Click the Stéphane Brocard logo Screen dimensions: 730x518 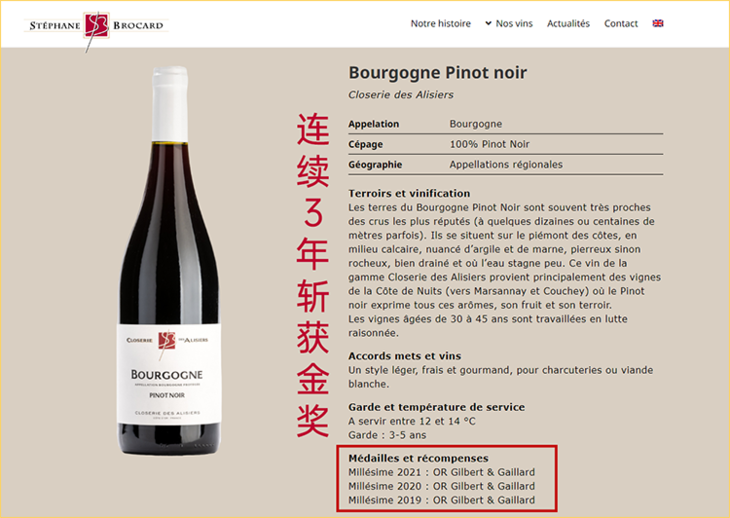(x=96, y=27)
